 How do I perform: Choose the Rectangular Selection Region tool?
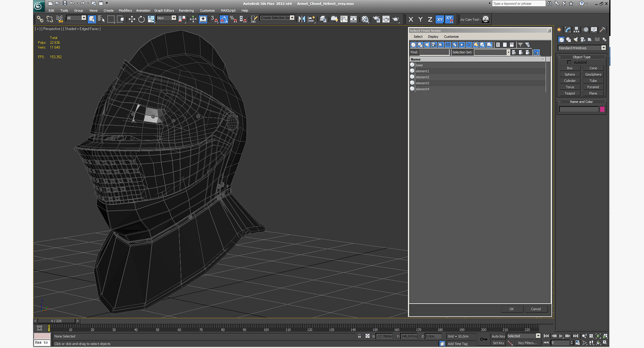(111, 19)
